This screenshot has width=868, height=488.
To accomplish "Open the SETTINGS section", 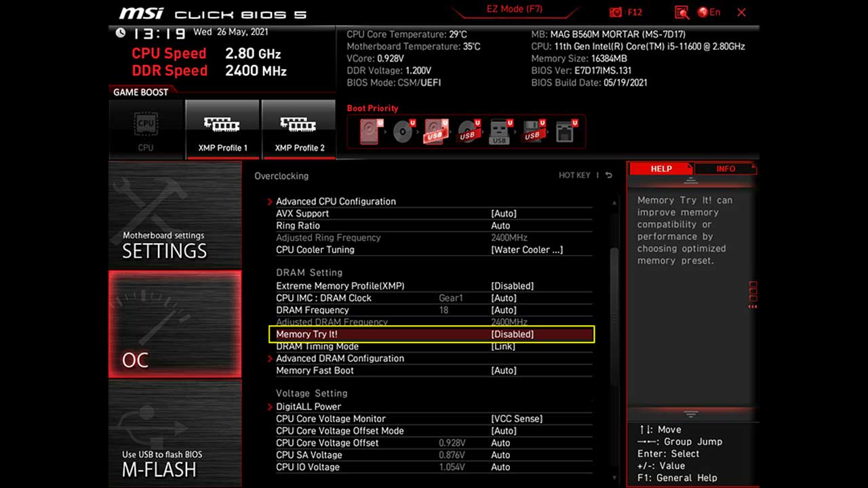I will (175, 215).
